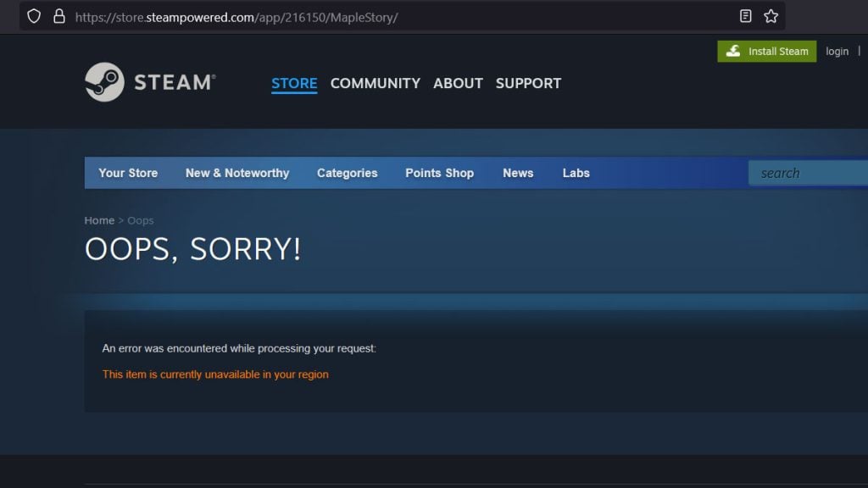Viewport: 868px width, 488px height.
Task: Click the Install Steam button
Action: [x=766, y=51]
